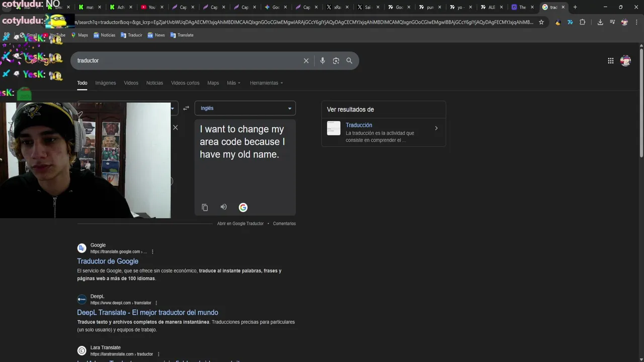Viewport: 644px width, 362px height.
Task: Bookmark this page with star icon
Action: pyautogui.click(x=541, y=22)
